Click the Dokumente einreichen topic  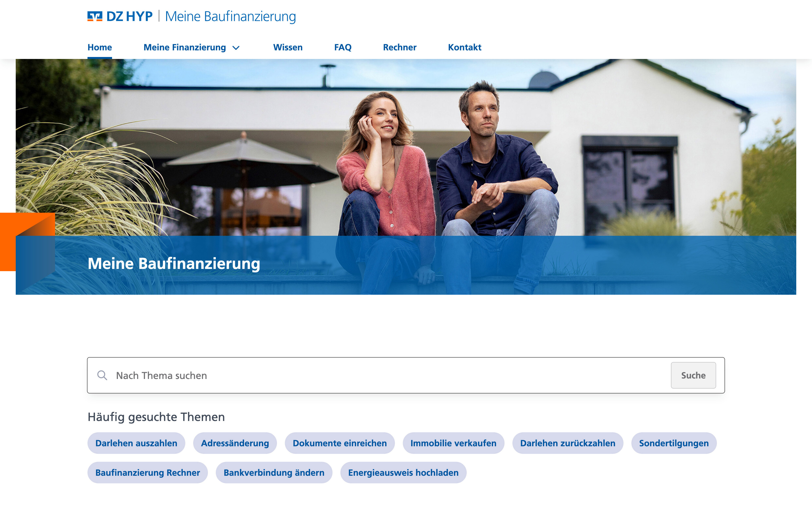[x=339, y=443]
